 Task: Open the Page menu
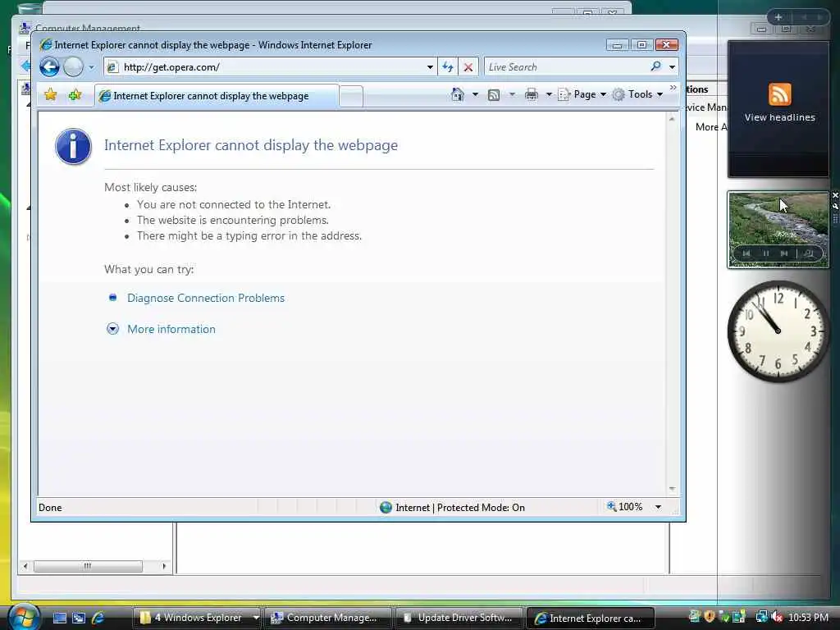click(x=582, y=95)
